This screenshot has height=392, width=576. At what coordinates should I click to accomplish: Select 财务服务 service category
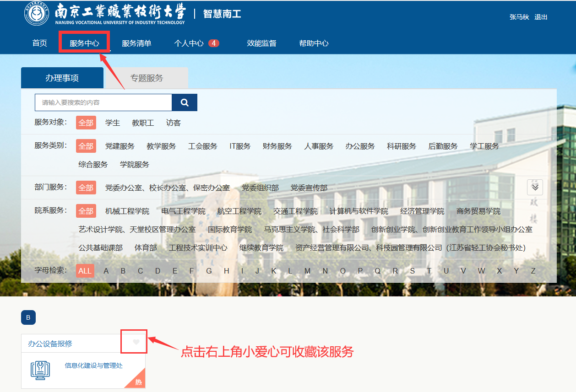pyautogui.click(x=277, y=146)
